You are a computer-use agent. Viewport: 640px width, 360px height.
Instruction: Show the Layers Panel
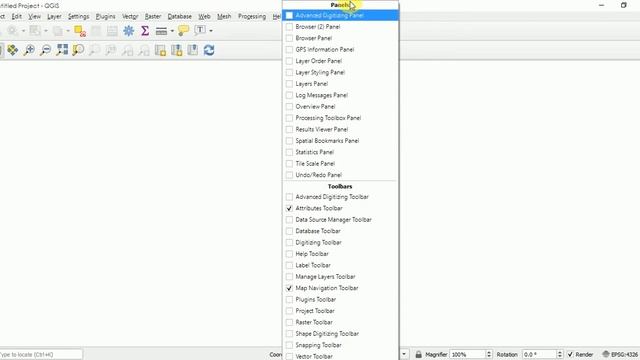340,84
